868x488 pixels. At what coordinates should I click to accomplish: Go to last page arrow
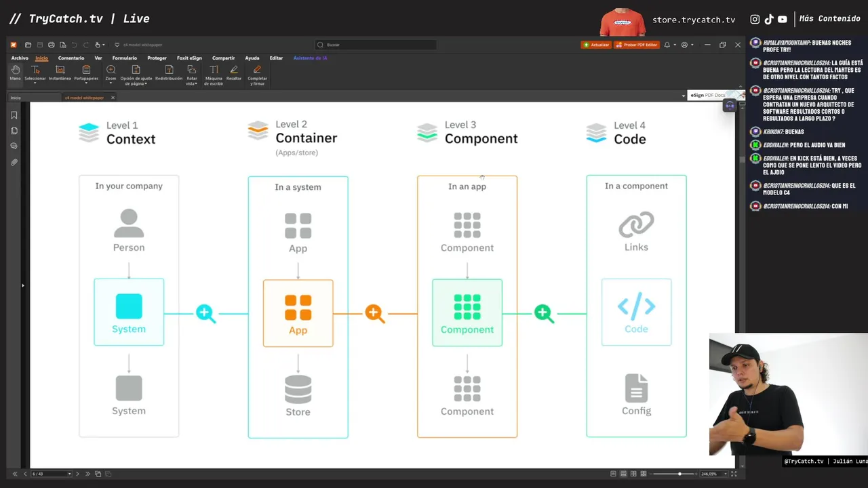pyautogui.click(x=87, y=474)
